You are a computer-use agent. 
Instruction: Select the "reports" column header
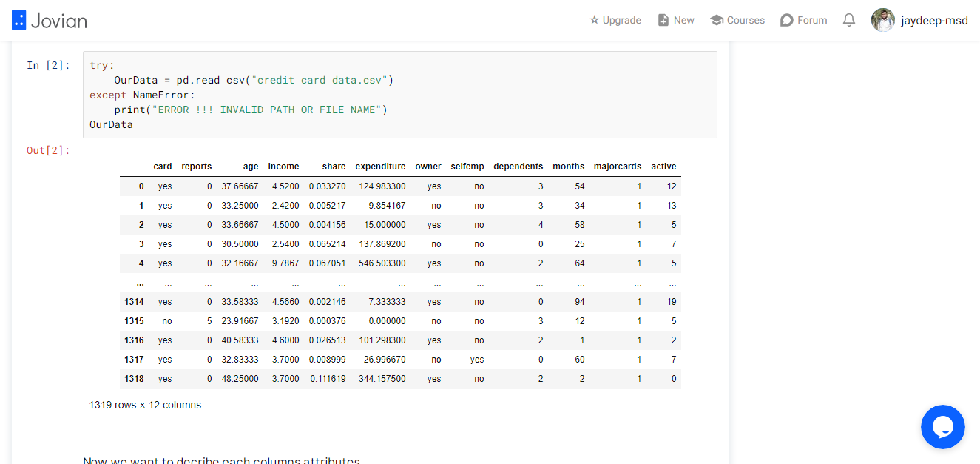tap(197, 167)
